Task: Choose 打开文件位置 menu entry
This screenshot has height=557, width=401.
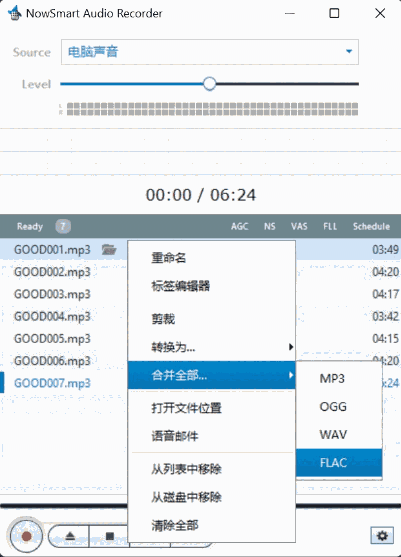Action: (x=212, y=408)
